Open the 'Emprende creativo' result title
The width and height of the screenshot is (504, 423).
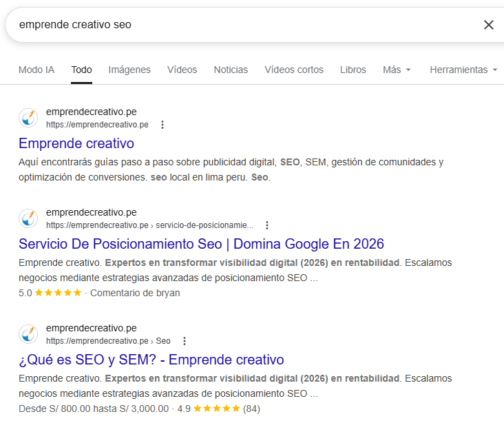click(x=76, y=143)
